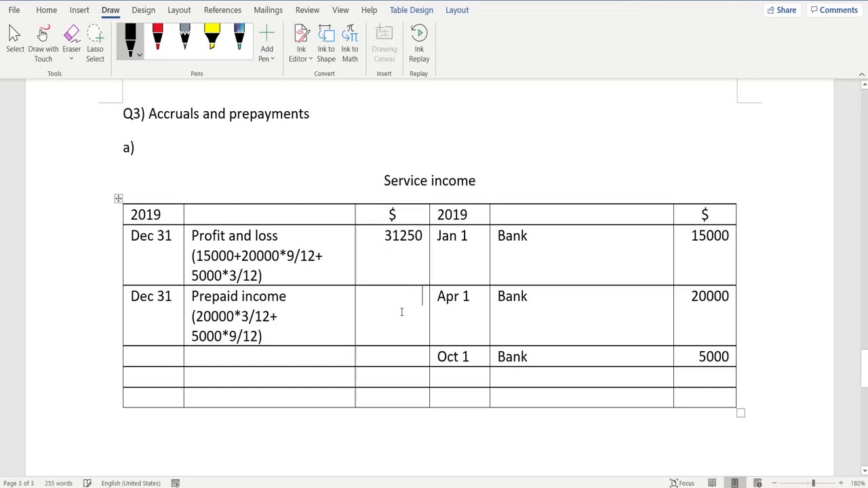Open the File menu
This screenshot has height=488, width=868.
(x=14, y=10)
